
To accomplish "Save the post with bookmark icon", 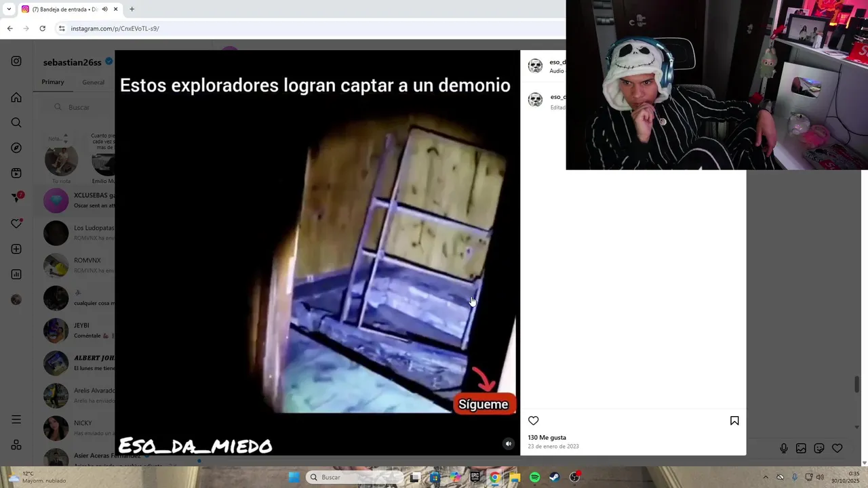I will coord(734,421).
